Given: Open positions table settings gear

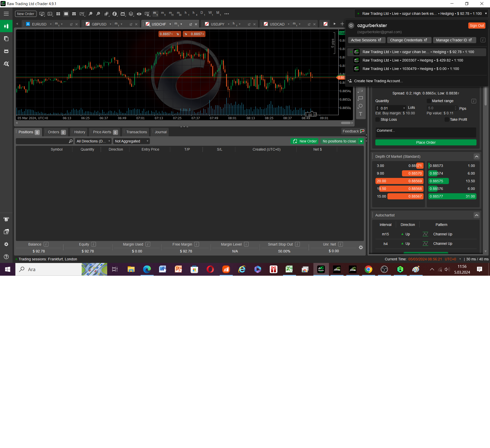Looking at the screenshot, I should pos(361,247).
